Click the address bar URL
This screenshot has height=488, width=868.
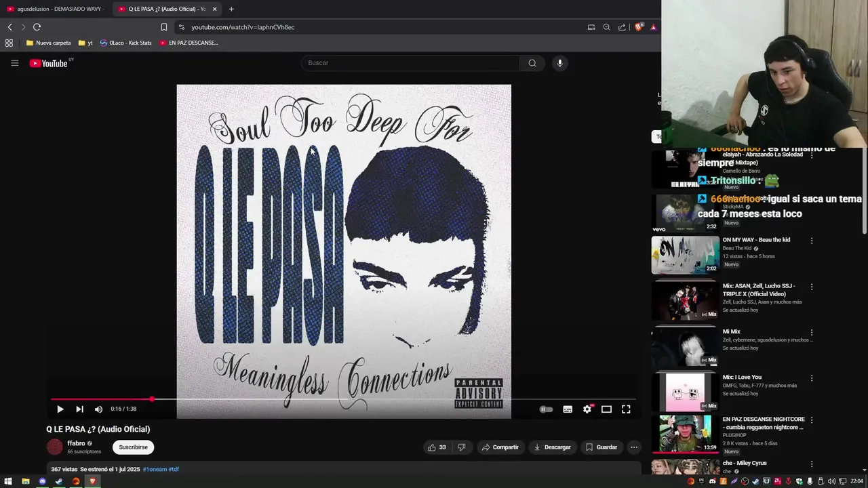(243, 27)
